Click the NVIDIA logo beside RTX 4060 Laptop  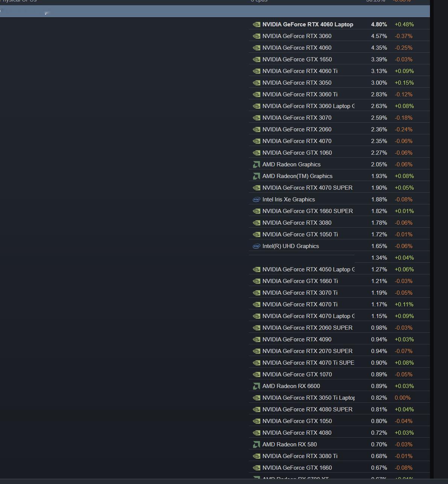[257, 24]
